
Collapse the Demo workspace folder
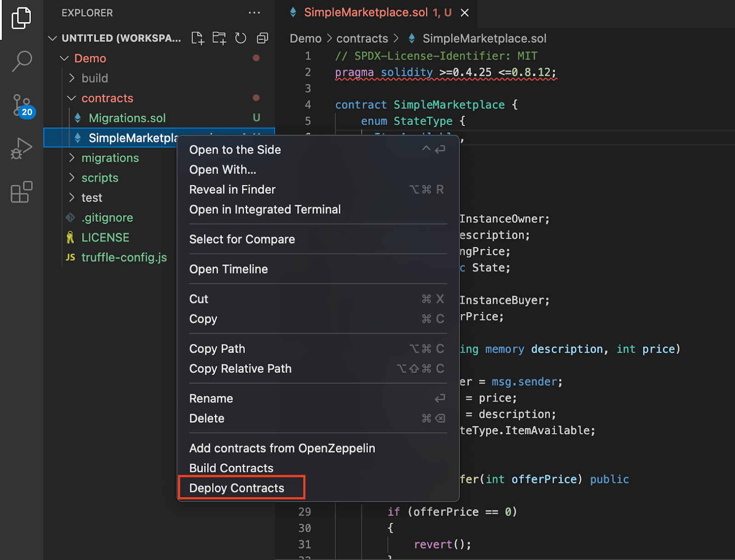(x=64, y=58)
